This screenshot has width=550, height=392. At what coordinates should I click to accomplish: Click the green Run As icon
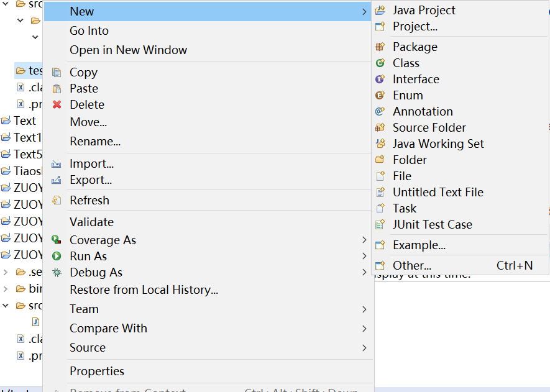57,256
